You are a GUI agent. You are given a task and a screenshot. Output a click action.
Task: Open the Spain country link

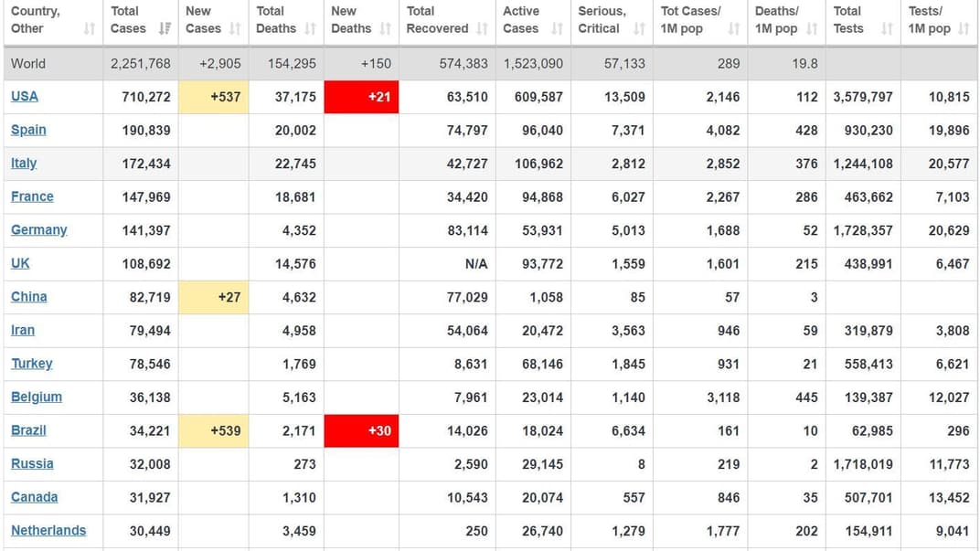(x=28, y=130)
